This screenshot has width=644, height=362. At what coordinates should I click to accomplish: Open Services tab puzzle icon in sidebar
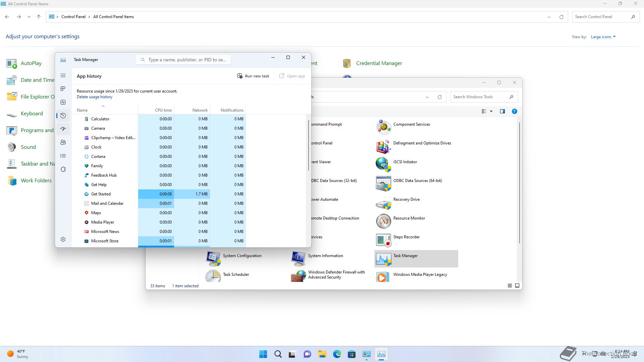tap(63, 169)
